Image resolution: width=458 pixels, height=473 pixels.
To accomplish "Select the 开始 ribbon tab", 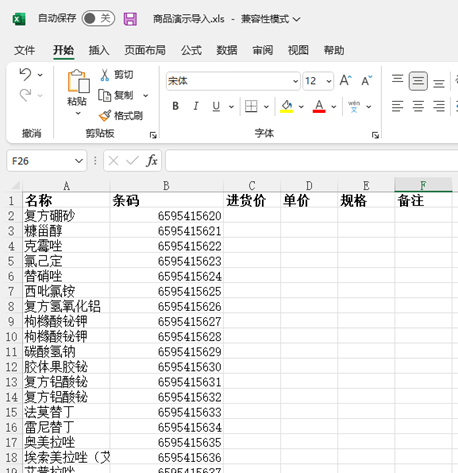I will coord(63,50).
